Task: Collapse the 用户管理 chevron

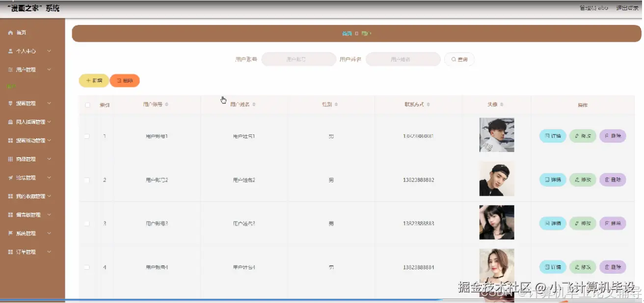Action: coord(49,70)
